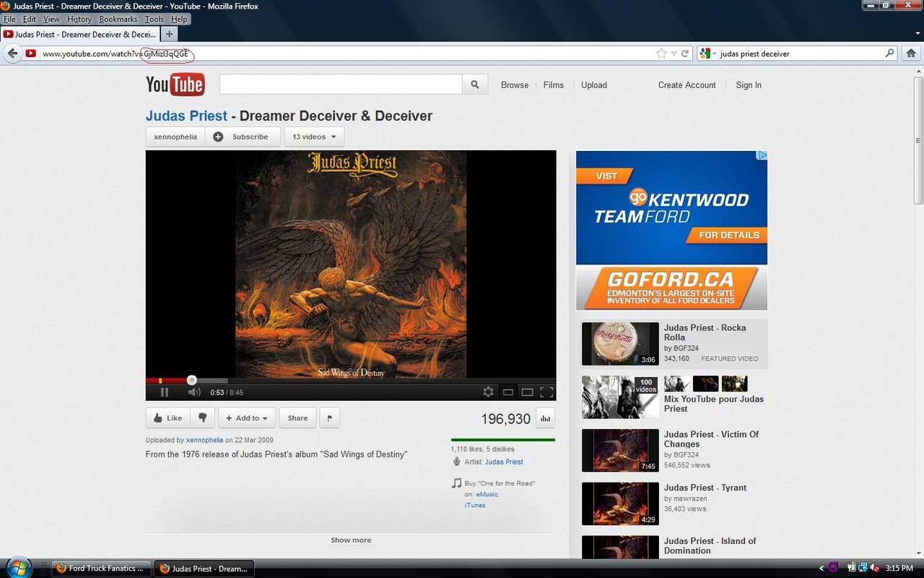Open the View menu

(52, 20)
